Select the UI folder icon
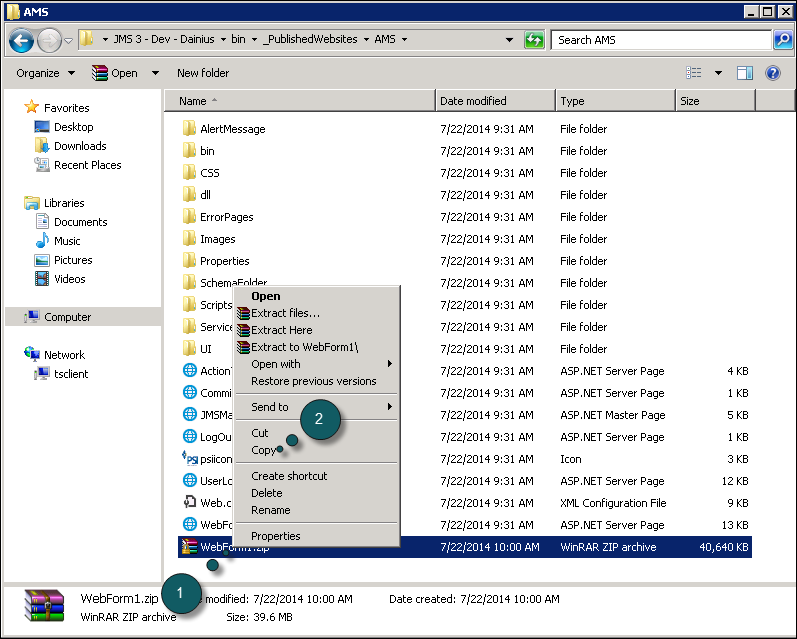Viewport: 797px width, 639px height. click(x=189, y=349)
